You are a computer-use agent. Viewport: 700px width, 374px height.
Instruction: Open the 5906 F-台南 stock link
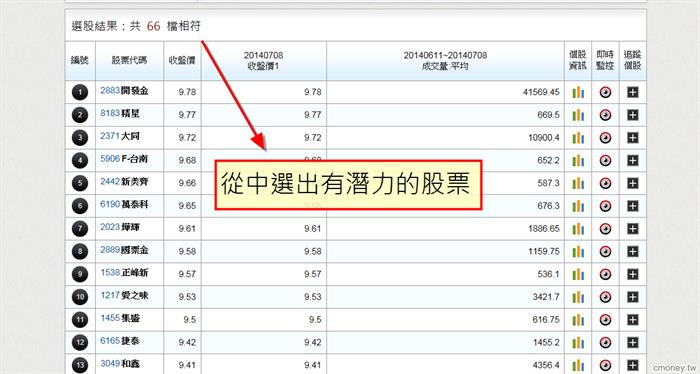click(x=124, y=159)
